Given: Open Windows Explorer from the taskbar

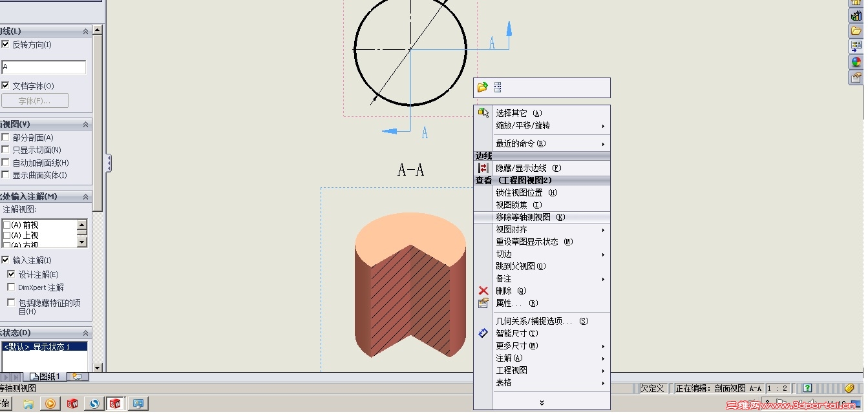Looking at the screenshot, I should pyautogui.click(x=28, y=404).
